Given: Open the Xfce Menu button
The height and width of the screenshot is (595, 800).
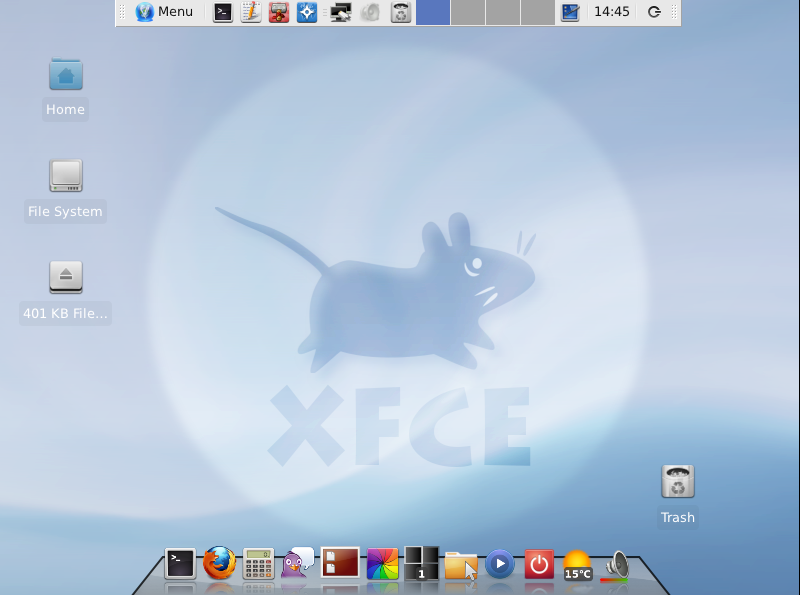Looking at the screenshot, I should click(x=164, y=12).
